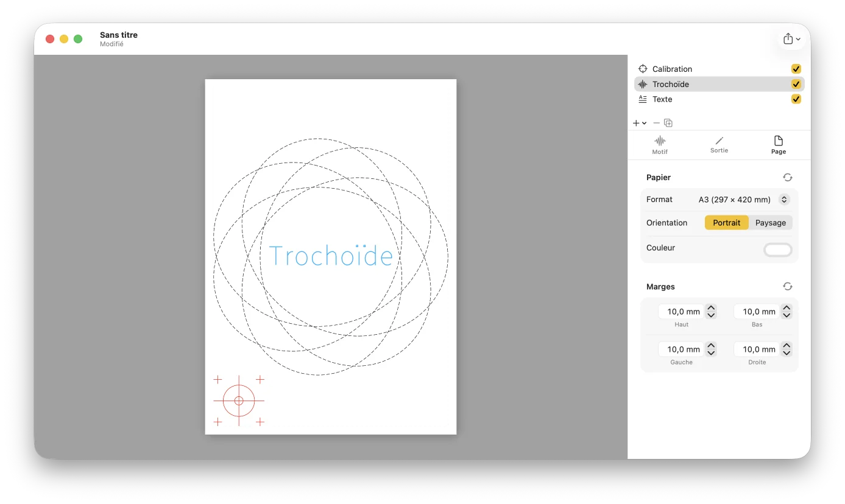Adjust the Droite margin stepper
Screen dimensions: 845x504
pyautogui.click(x=787, y=349)
